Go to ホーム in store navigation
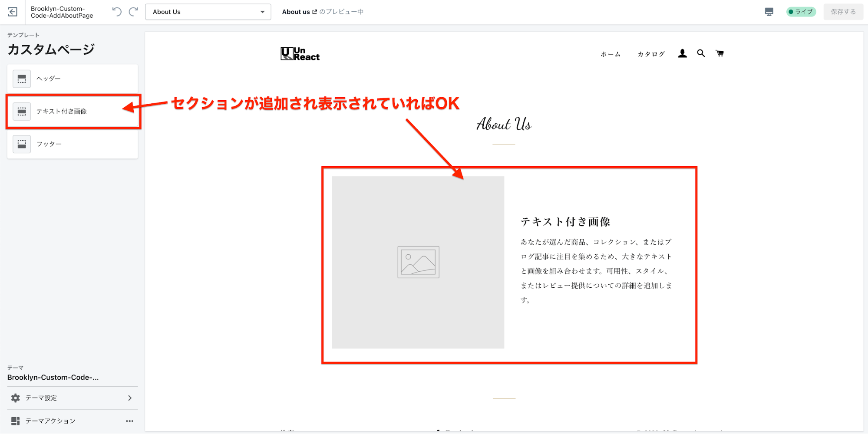 pos(611,54)
